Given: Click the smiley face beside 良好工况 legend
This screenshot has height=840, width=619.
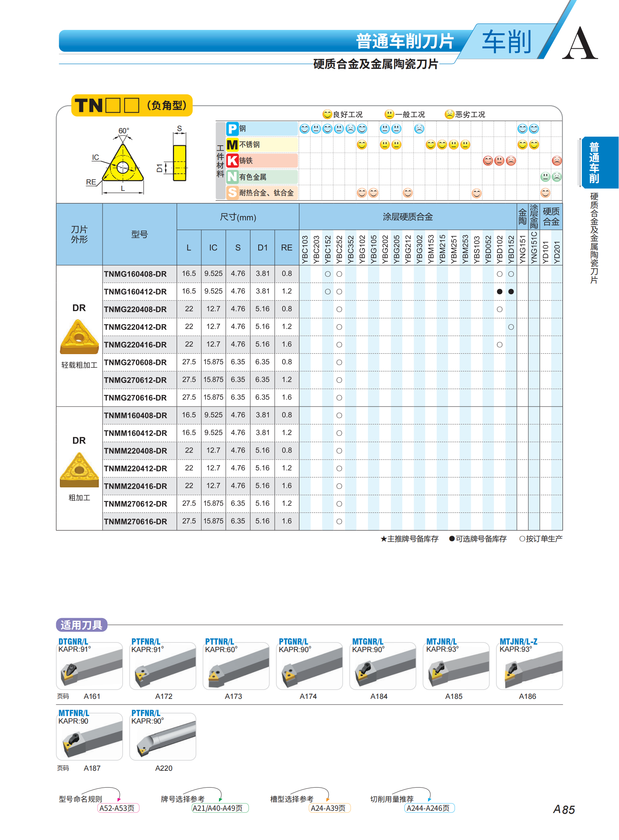Looking at the screenshot, I should (x=327, y=114).
